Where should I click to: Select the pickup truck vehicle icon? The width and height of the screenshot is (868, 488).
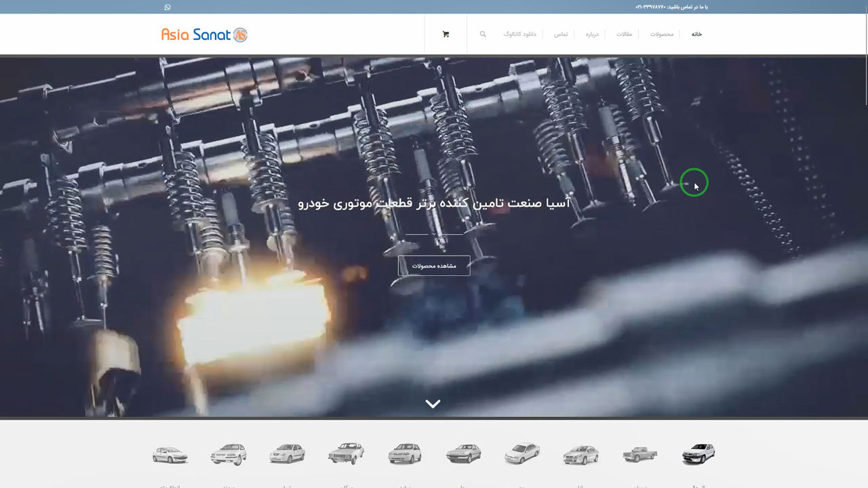(639, 454)
